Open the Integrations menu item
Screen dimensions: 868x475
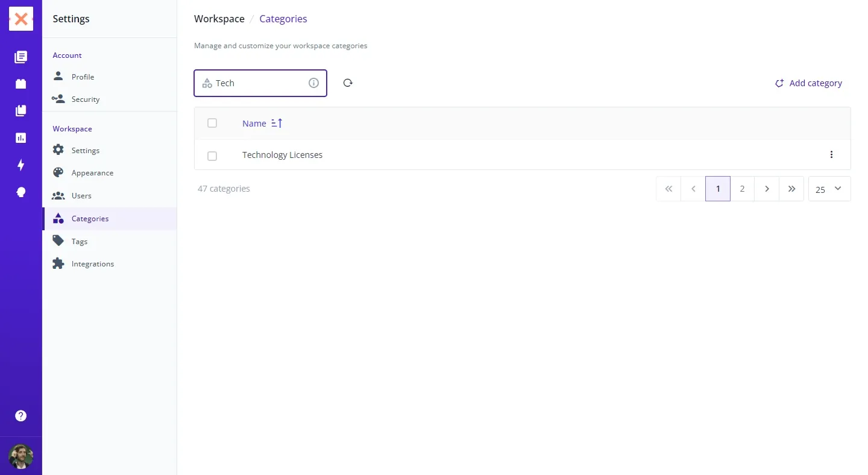[x=92, y=264]
